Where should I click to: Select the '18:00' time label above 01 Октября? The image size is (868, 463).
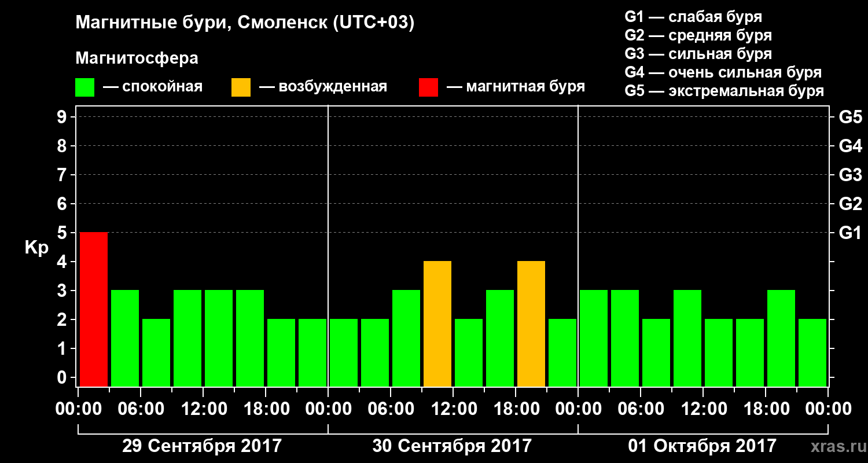[766, 409]
